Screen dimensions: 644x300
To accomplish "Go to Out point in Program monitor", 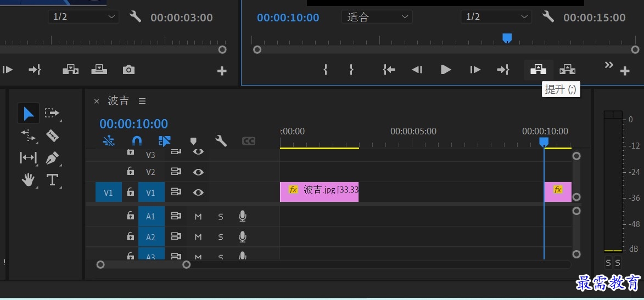I will pos(503,70).
